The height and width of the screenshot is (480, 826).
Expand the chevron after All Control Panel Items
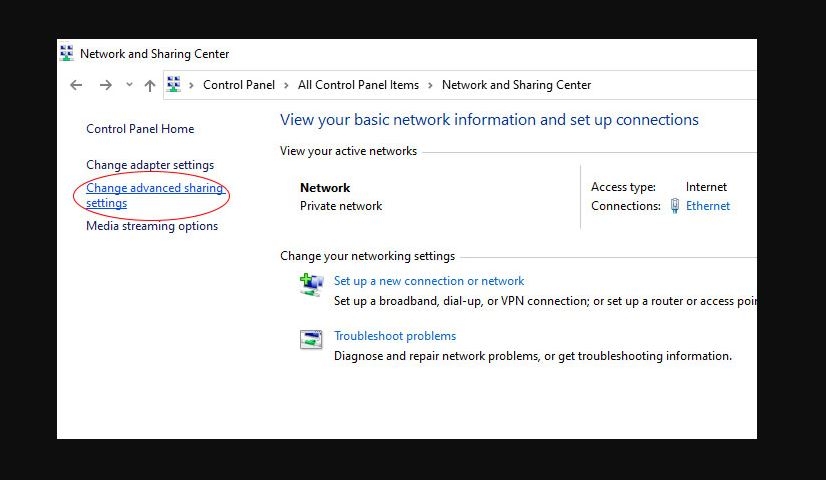point(430,85)
